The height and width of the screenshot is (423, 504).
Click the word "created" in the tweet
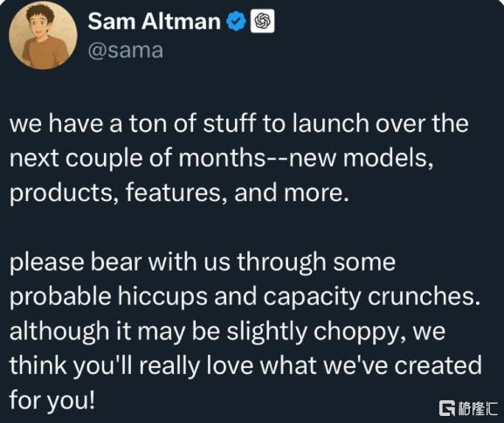[x=438, y=365]
